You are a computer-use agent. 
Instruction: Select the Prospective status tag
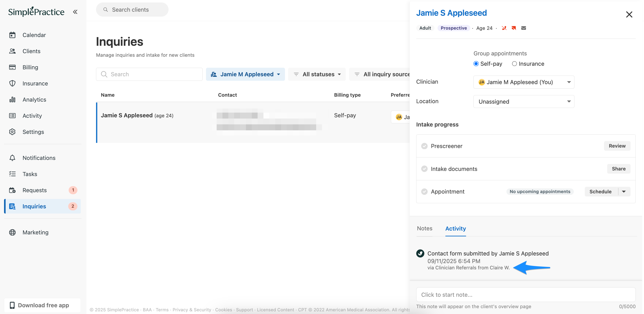(x=453, y=28)
